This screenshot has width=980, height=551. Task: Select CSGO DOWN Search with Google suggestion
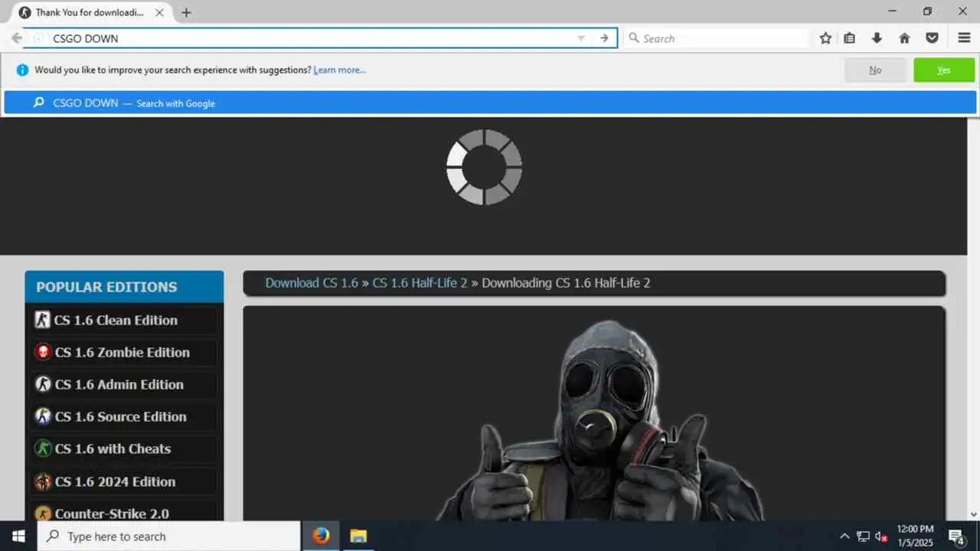pyautogui.click(x=490, y=103)
